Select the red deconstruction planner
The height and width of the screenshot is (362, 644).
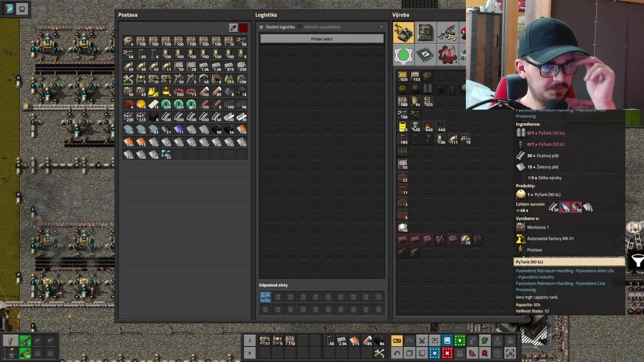point(447,353)
